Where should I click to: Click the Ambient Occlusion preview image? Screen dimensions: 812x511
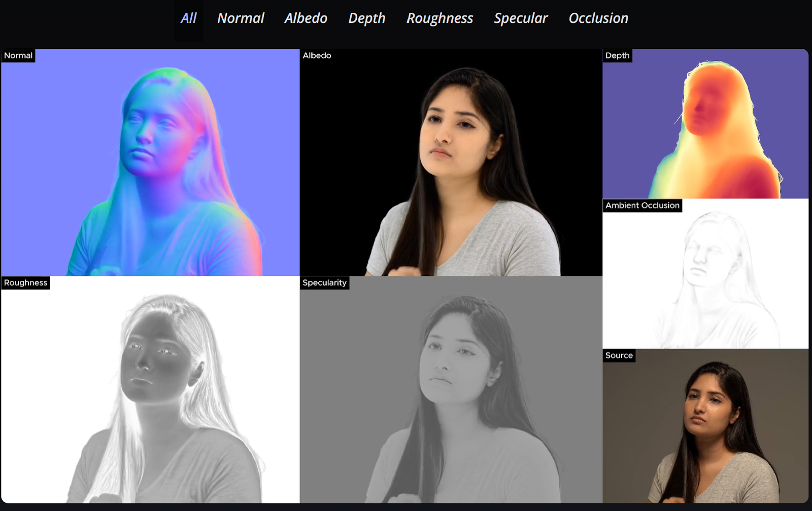point(705,274)
